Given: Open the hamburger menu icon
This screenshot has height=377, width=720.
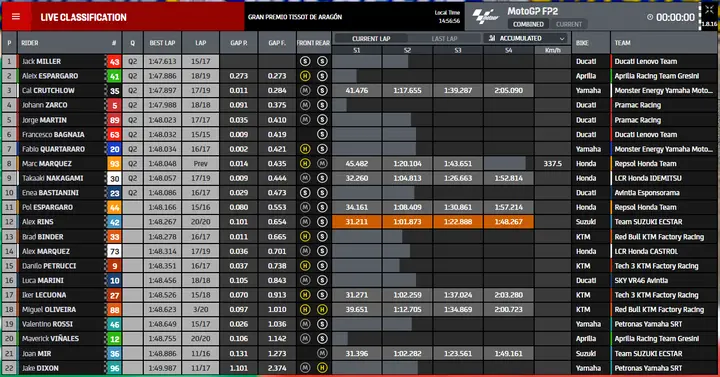Looking at the screenshot, I should click(x=16, y=17).
